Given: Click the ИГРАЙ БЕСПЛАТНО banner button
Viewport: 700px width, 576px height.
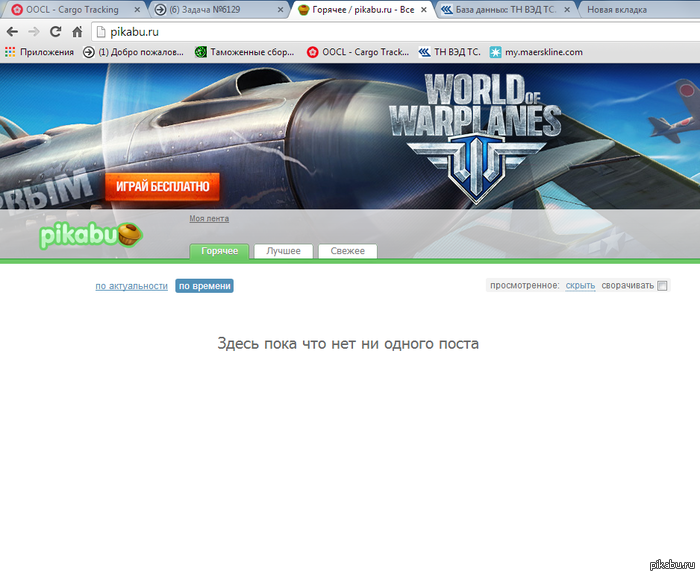Looking at the screenshot, I should 162,186.
